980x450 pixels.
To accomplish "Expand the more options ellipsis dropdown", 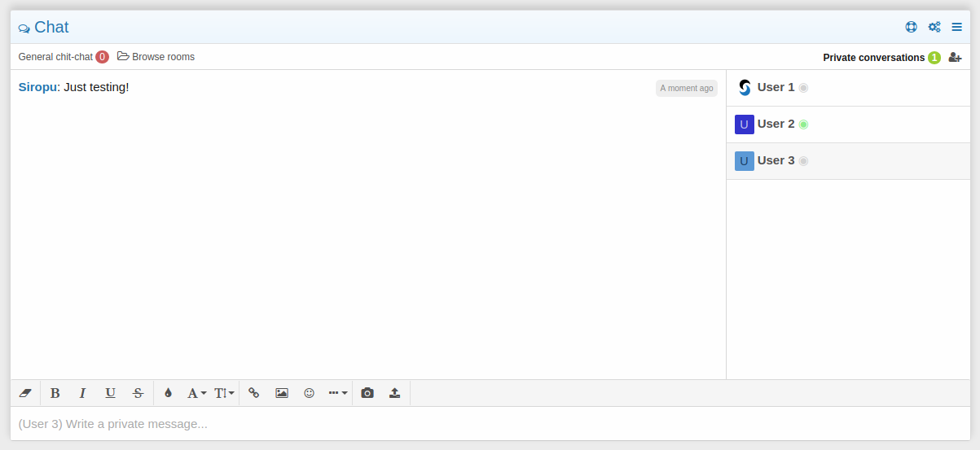I will pyautogui.click(x=338, y=393).
